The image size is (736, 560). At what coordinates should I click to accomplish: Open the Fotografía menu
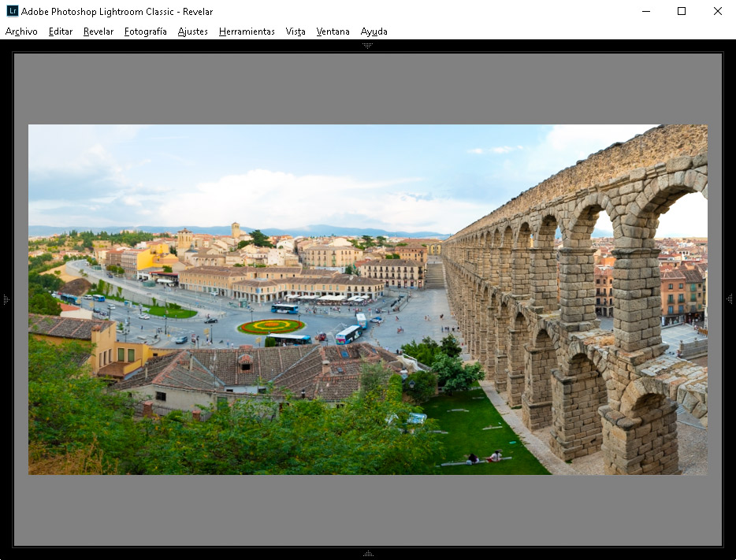(x=146, y=32)
